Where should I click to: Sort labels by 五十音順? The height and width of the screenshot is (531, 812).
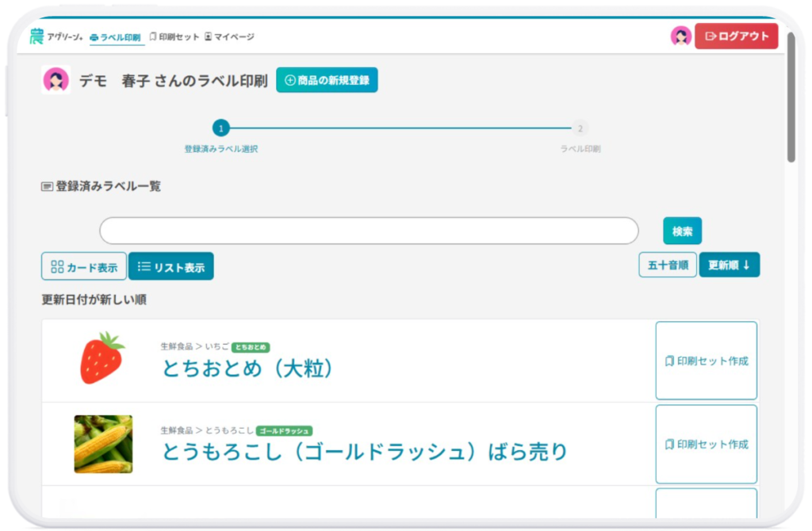point(667,265)
